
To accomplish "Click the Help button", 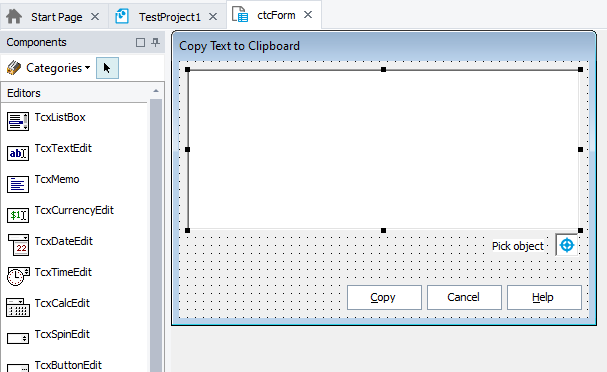I will pyautogui.click(x=544, y=297).
